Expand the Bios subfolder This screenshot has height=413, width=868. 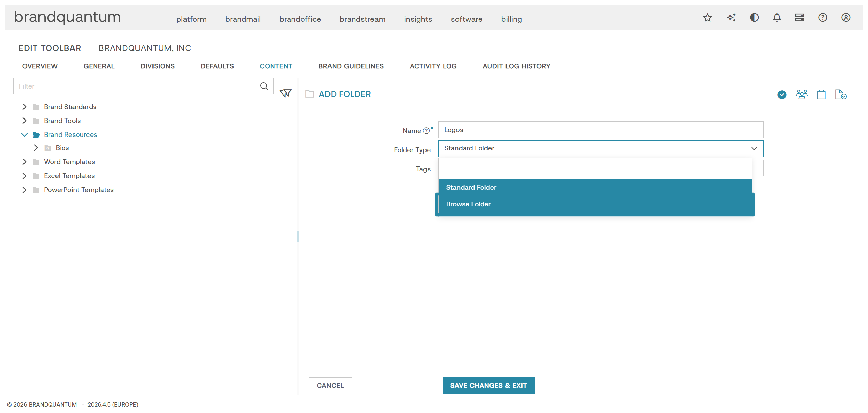click(36, 148)
